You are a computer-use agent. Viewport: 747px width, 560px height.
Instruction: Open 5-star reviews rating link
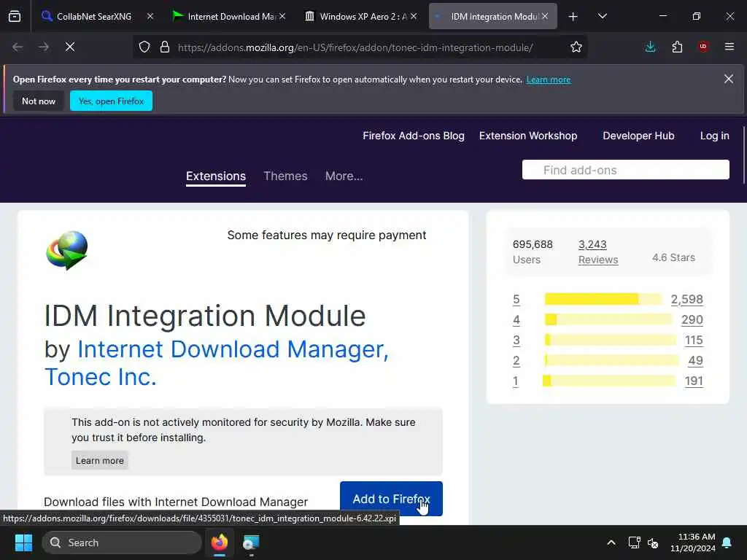point(516,300)
